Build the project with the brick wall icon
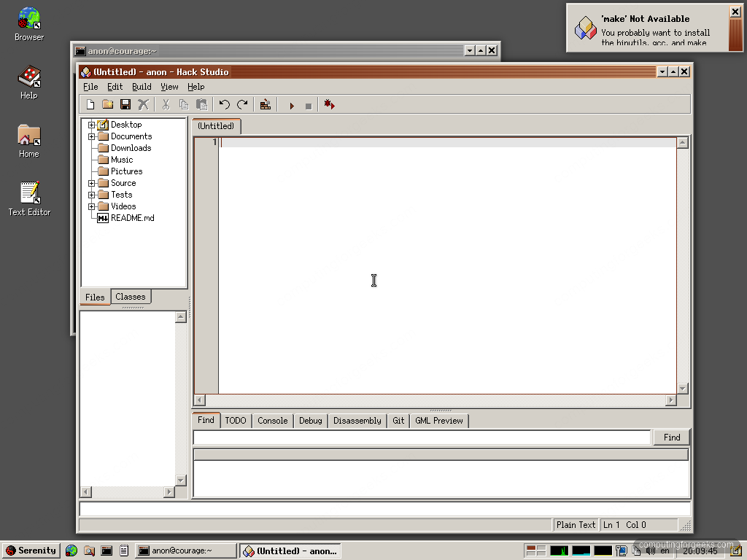This screenshot has height=560, width=747. click(266, 105)
